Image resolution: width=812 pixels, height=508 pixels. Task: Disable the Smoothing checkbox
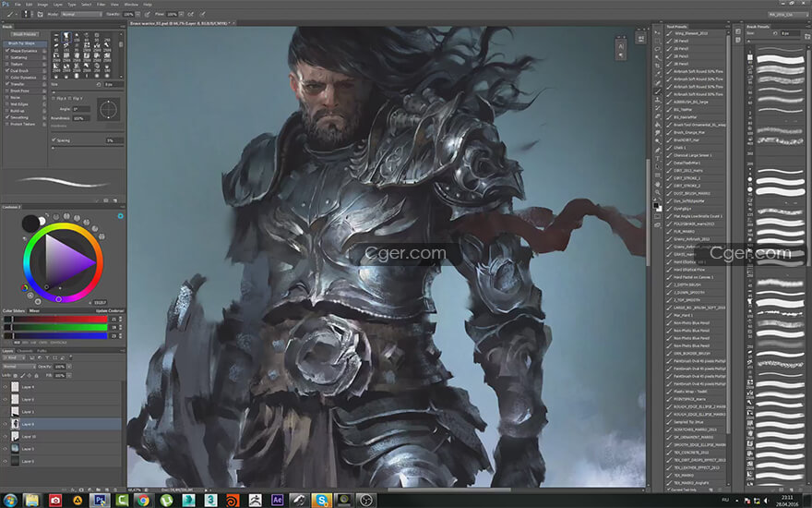pyautogui.click(x=6, y=117)
